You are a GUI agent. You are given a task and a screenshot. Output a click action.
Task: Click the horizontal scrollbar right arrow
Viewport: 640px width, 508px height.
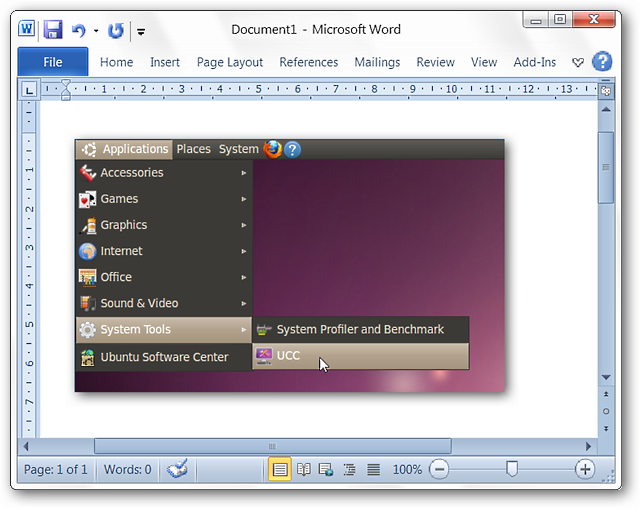pos(588,446)
